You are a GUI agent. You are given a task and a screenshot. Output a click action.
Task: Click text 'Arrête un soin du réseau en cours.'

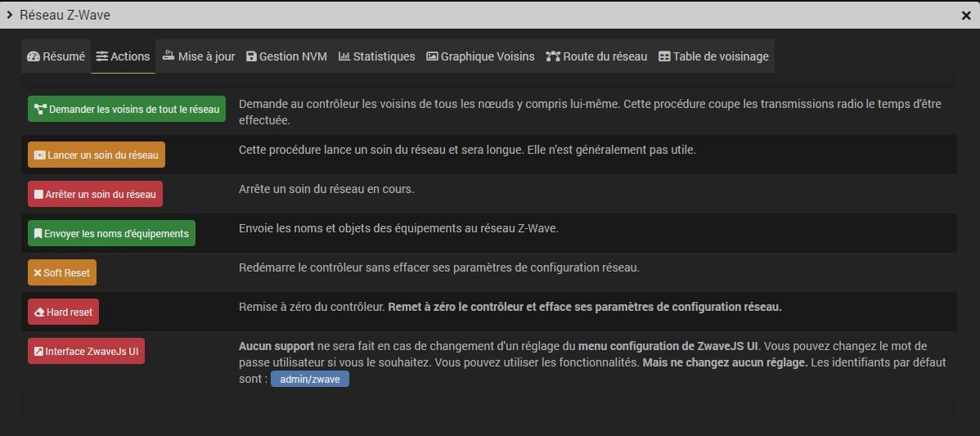click(x=326, y=189)
